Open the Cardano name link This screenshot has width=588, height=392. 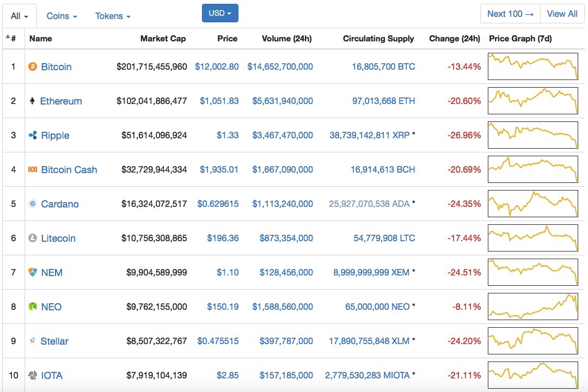(x=60, y=204)
